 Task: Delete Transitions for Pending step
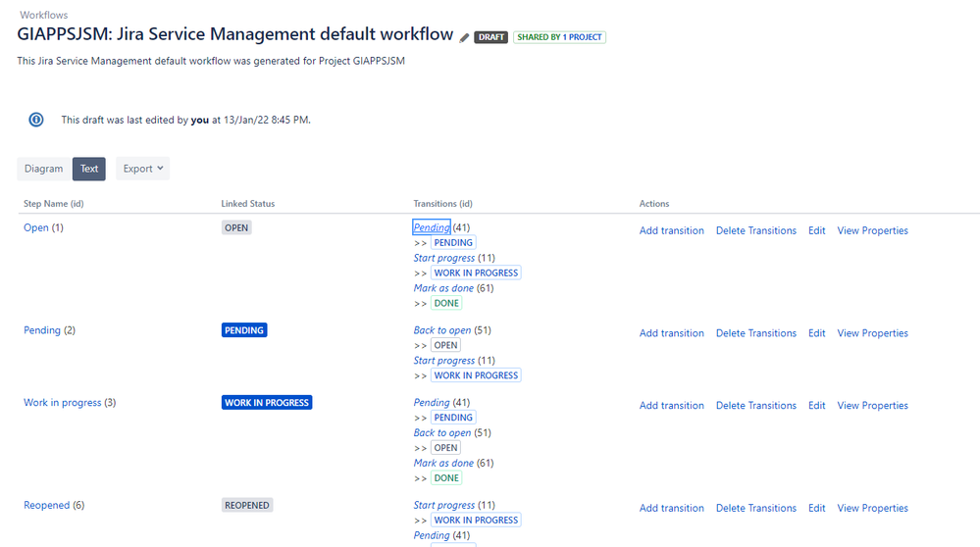point(756,333)
